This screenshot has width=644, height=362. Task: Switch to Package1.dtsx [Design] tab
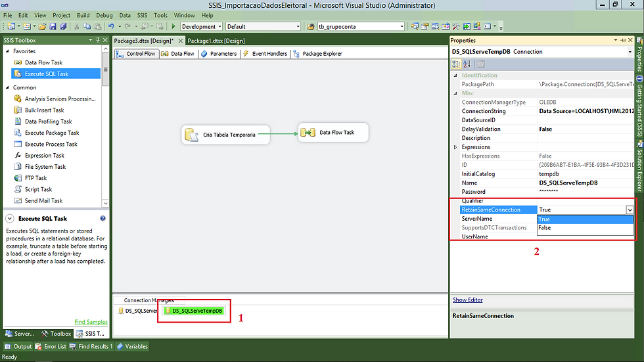(x=216, y=41)
